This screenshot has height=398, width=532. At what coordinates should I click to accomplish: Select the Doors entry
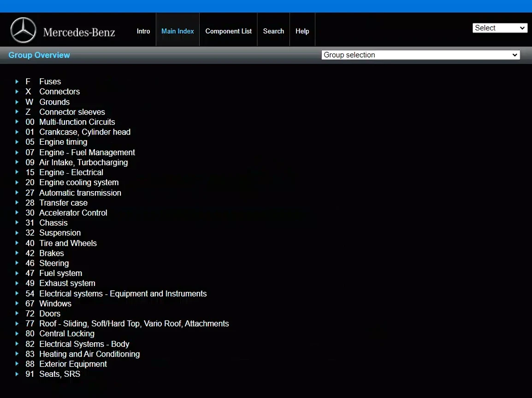point(49,314)
